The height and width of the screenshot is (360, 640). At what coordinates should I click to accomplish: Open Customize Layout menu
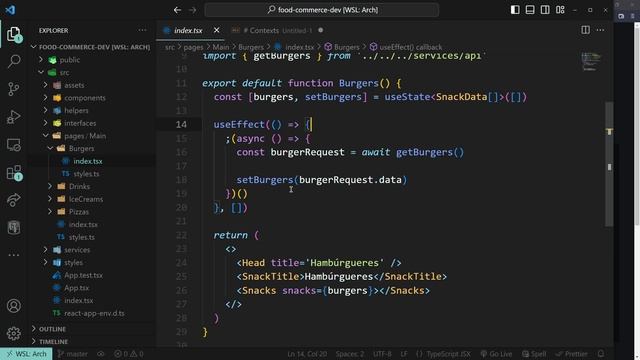(560, 10)
